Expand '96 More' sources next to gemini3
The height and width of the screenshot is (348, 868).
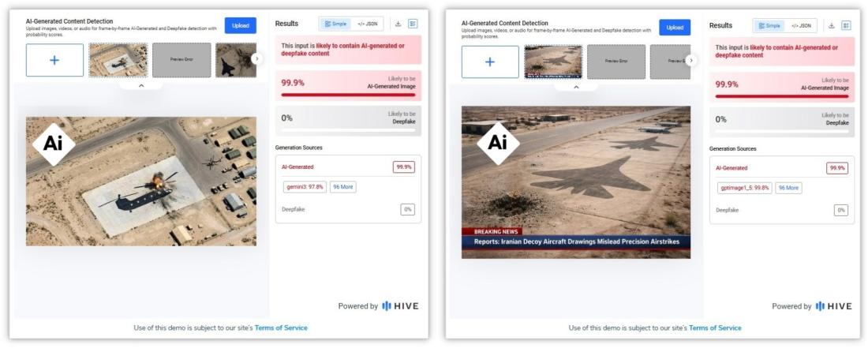coord(342,187)
